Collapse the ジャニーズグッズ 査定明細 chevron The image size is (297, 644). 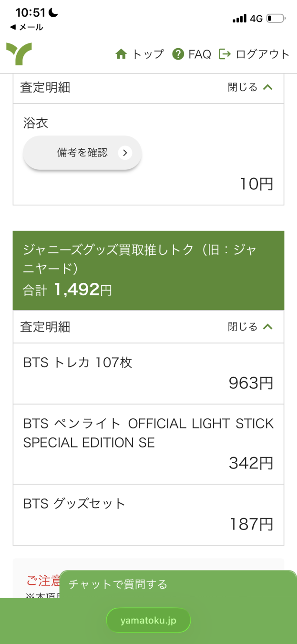[x=268, y=327]
